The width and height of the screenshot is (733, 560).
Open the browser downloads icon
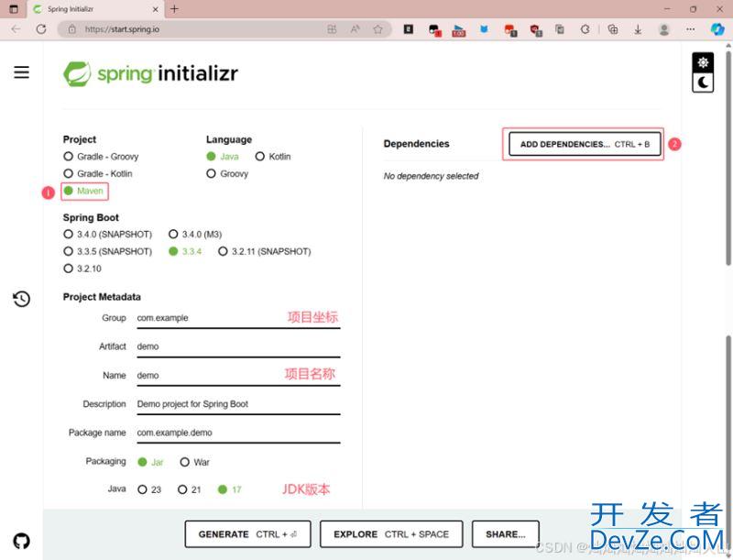tap(638, 29)
